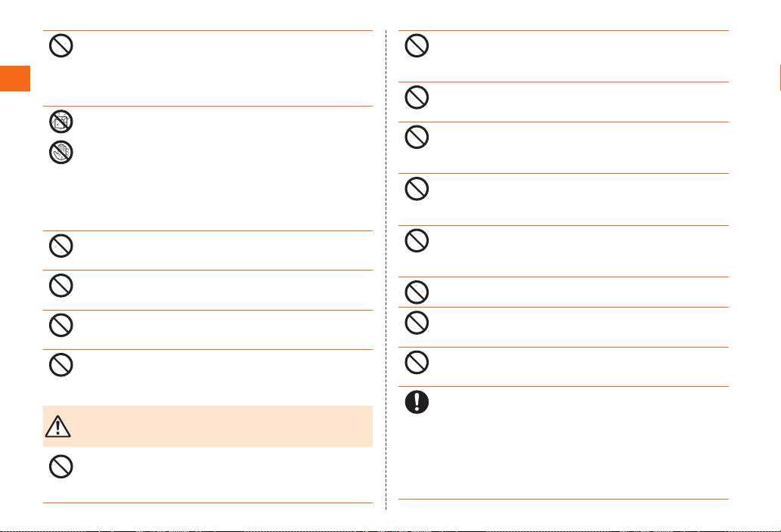Select the topmost prohibition icon in right column

417,46
